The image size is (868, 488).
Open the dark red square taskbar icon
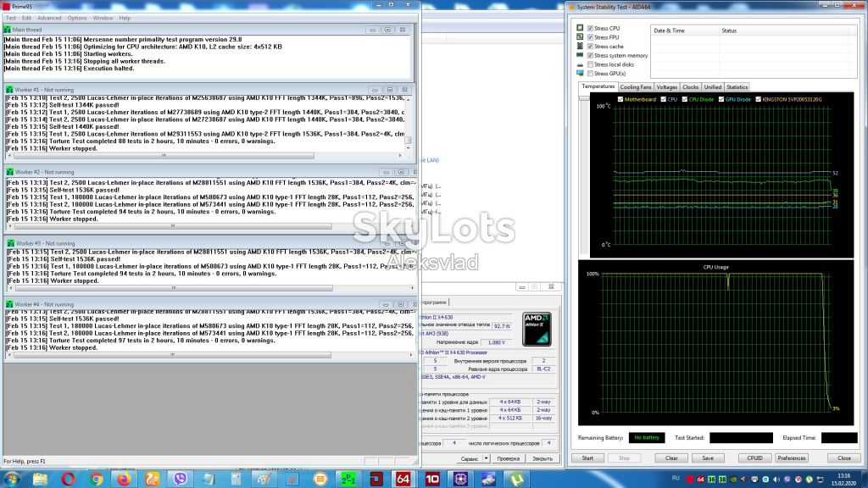[376, 479]
